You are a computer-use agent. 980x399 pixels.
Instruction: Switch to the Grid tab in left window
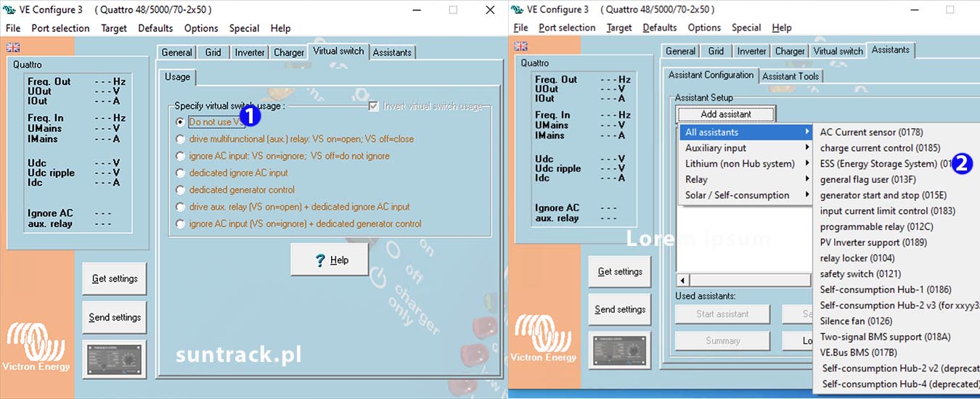[213, 52]
